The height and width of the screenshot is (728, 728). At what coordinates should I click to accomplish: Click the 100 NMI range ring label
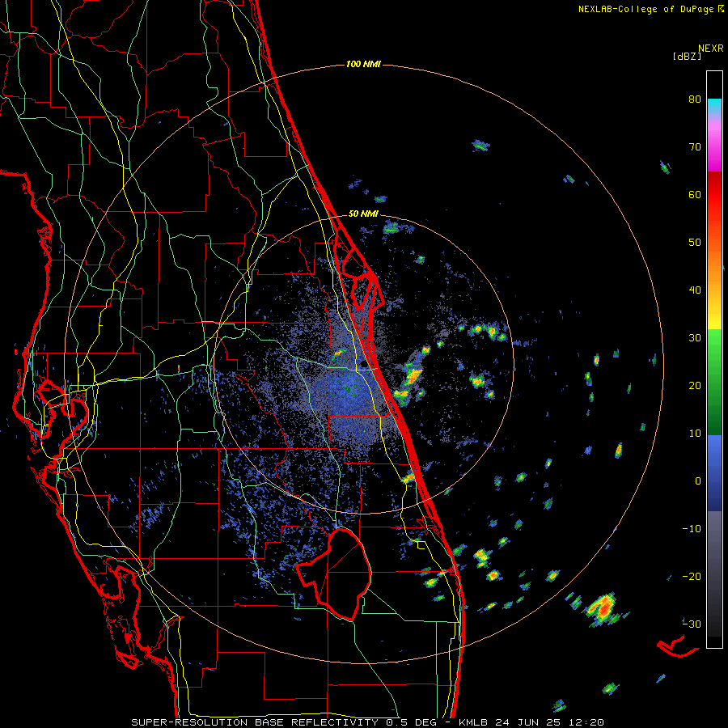[x=363, y=64]
